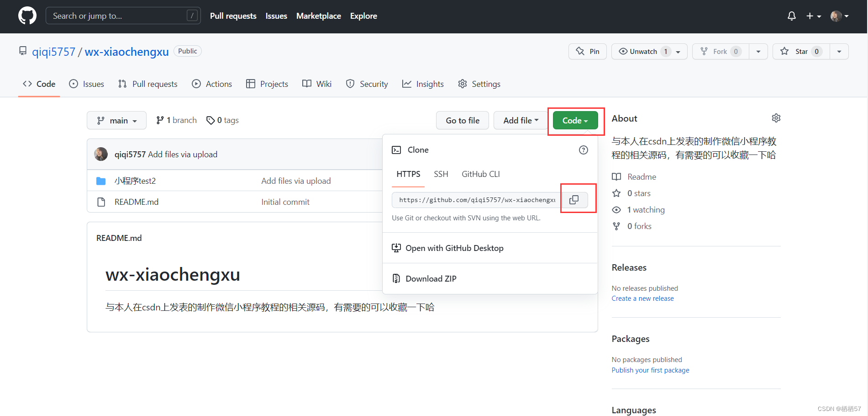The width and height of the screenshot is (868, 416).
Task: Open Issues in top navigation
Action: tap(276, 16)
